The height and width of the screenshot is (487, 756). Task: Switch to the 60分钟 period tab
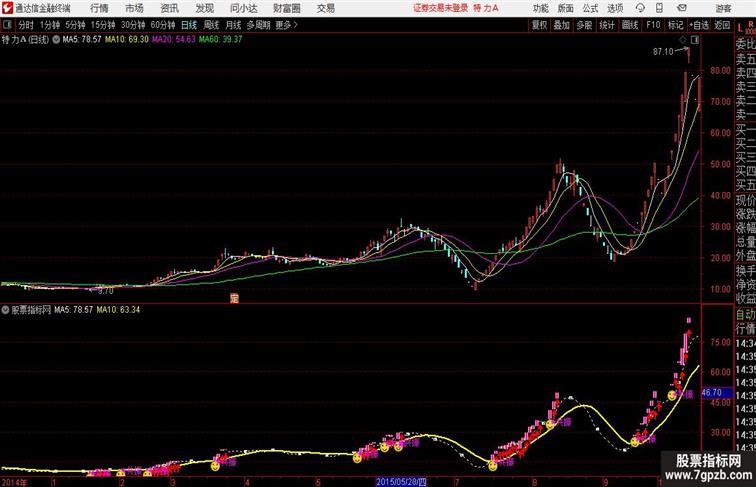point(163,25)
